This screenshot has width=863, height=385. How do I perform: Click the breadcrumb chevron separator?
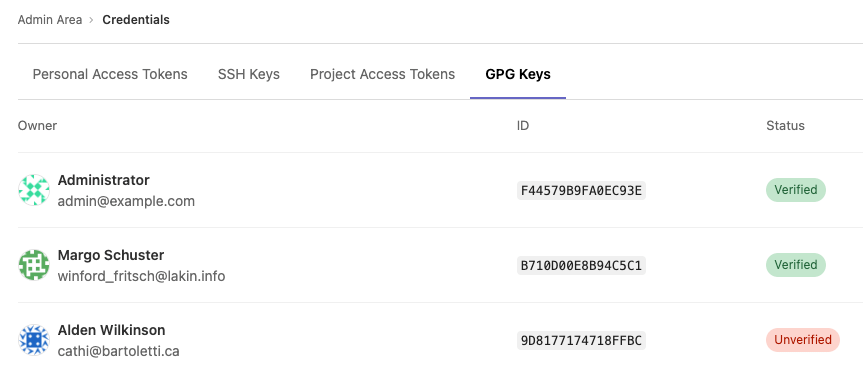[92, 20]
